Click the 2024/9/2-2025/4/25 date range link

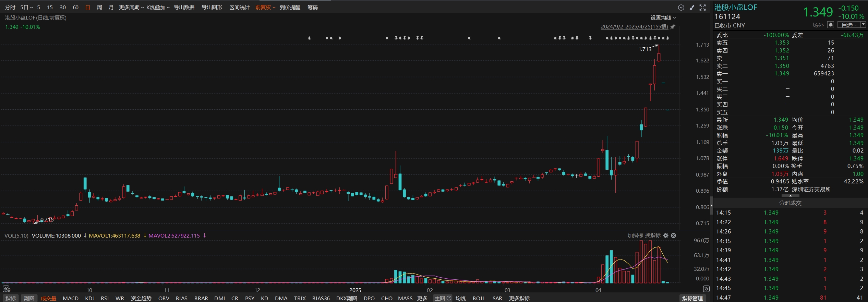coord(634,27)
